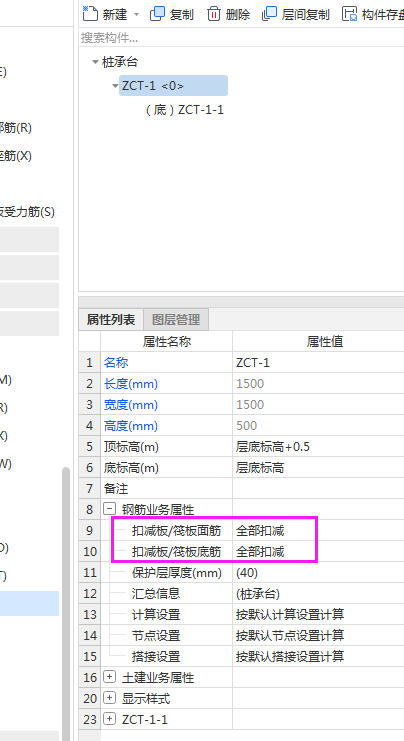
Task: Click the 高度(mm) value 500
Action: coord(318,425)
